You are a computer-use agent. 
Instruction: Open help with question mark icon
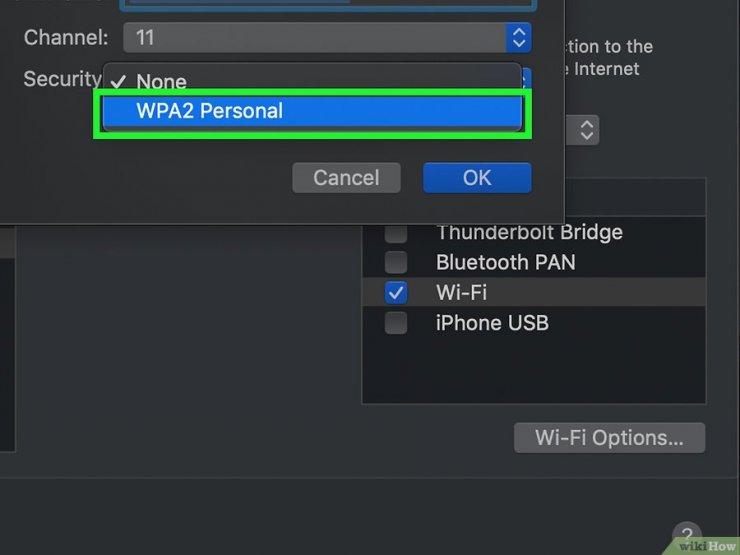[x=687, y=535]
